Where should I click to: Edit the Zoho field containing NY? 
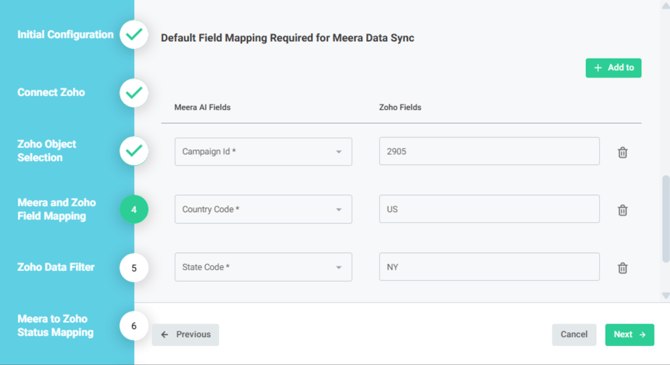pyautogui.click(x=489, y=267)
